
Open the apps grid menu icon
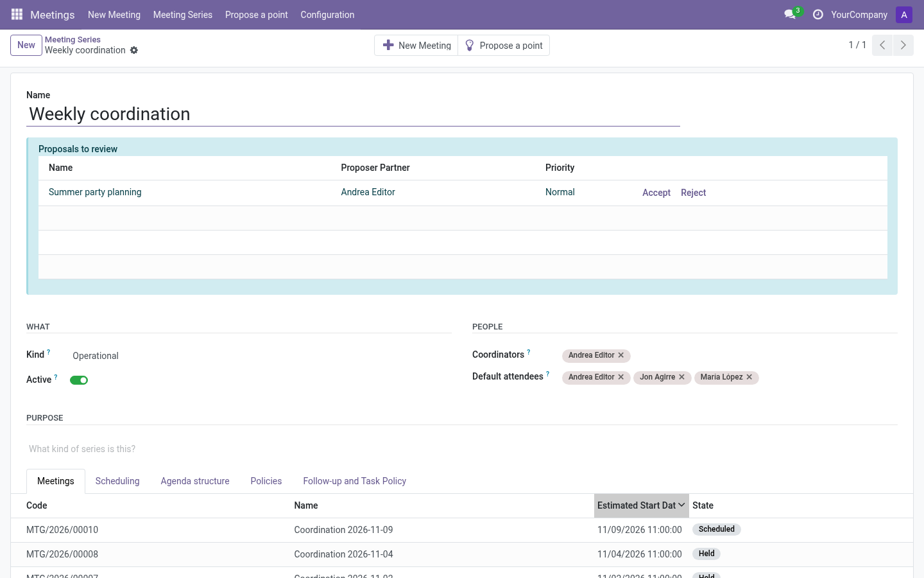point(17,14)
